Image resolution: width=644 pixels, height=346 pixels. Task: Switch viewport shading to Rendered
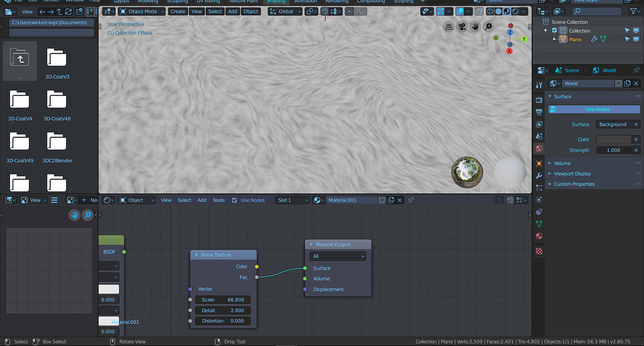point(516,11)
